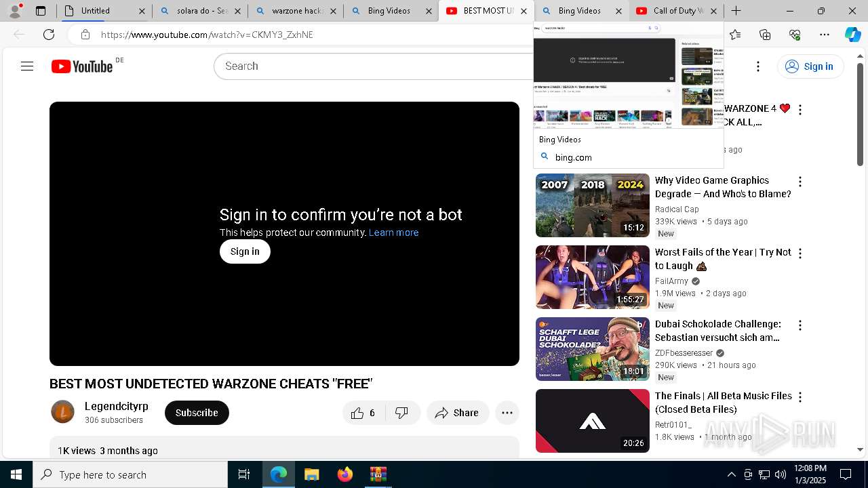Open options for Dubai Schokolade video
This screenshot has height=488, width=868.
[800, 325]
